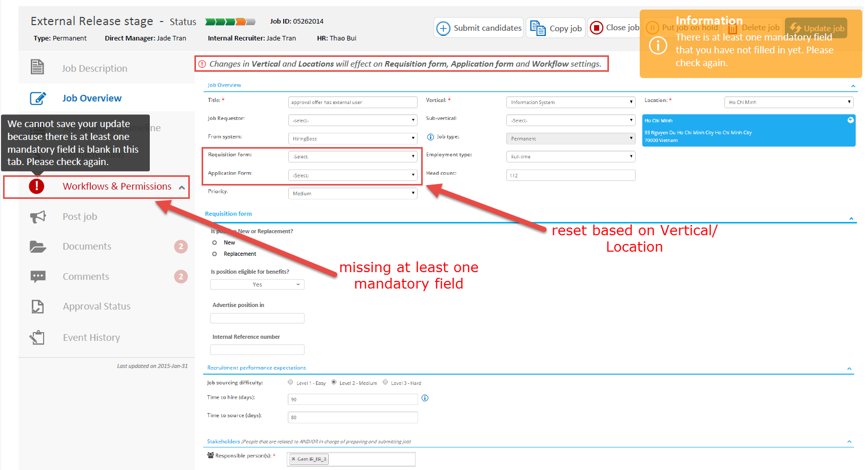The height and width of the screenshot is (470, 868).
Task: Click the Event History icon
Action: point(37,337)
